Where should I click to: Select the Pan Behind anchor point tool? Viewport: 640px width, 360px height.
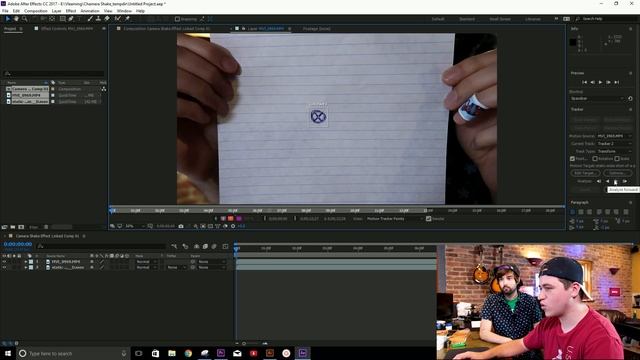click(52, 19)
